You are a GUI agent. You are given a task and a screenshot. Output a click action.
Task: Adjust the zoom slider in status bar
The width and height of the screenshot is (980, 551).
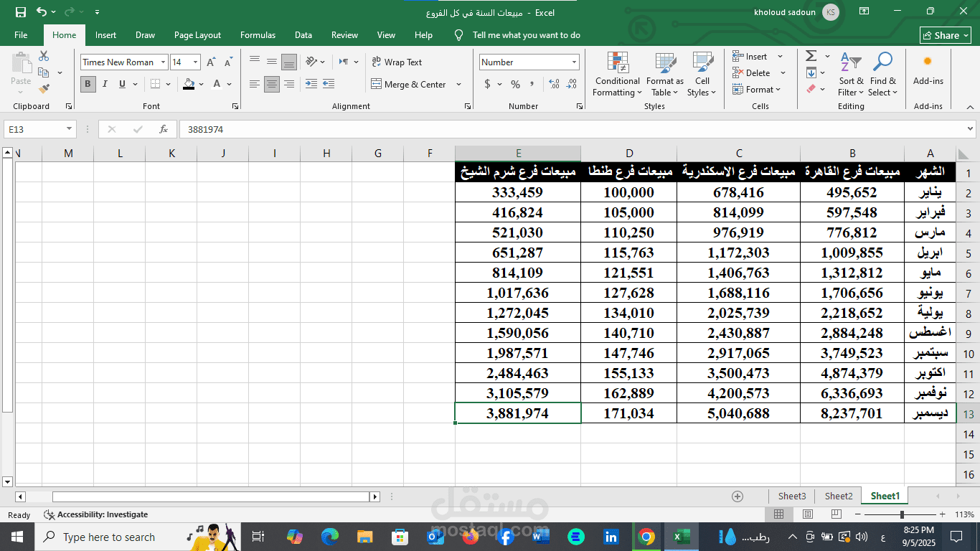coord(902,514)
